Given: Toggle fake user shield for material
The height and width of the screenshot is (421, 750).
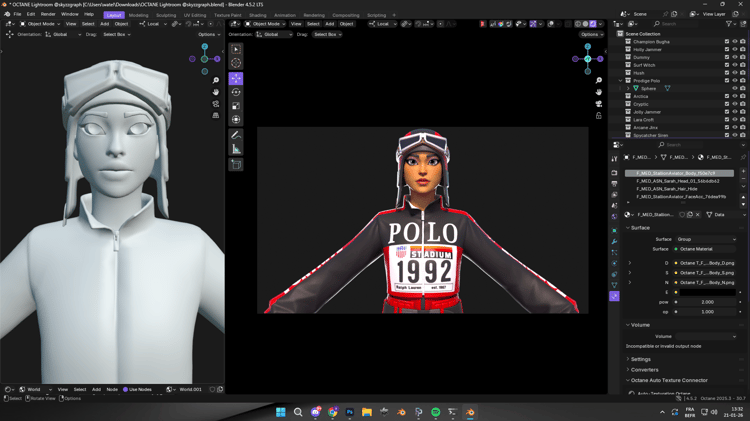Looking at the screenshot, I should (683, 215).
